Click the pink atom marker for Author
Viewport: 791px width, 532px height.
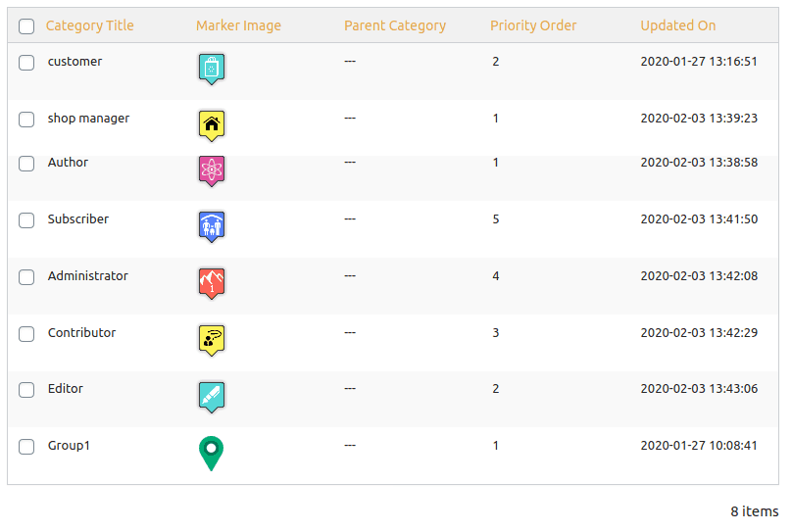pos(211,170)
